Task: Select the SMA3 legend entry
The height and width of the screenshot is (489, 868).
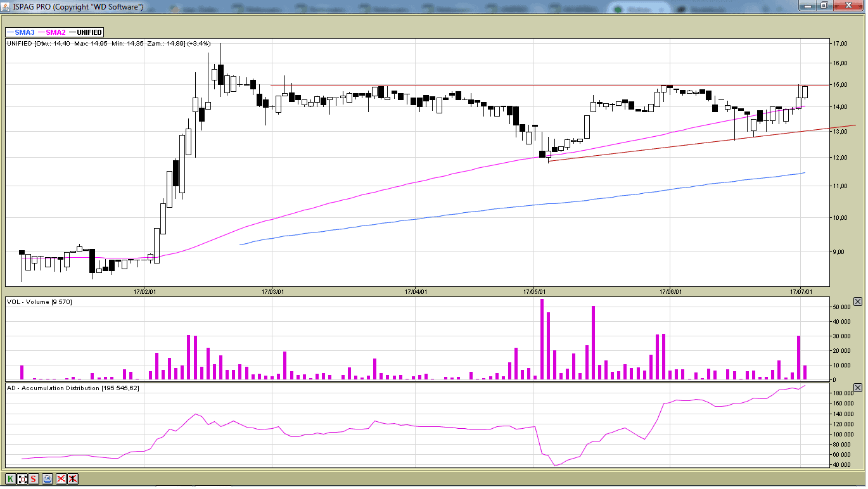Action: 20,32
